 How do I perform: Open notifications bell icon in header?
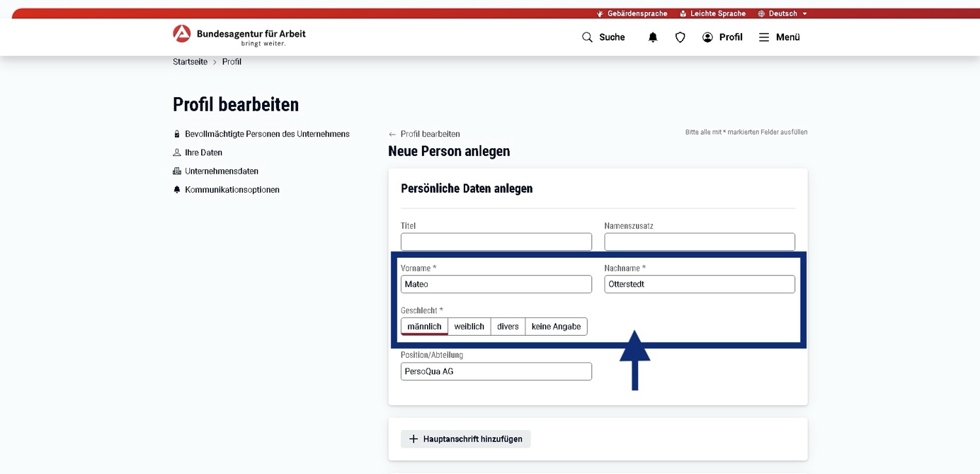[653, 38]
